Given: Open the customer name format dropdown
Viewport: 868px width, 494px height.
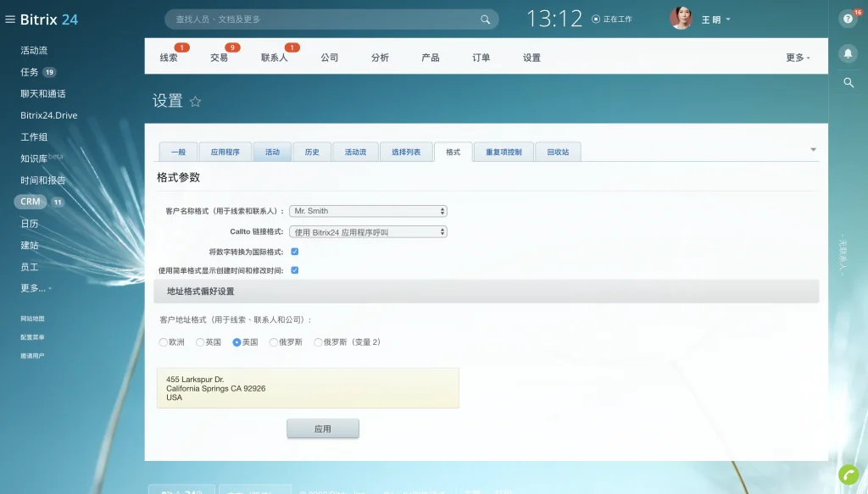Looking at the screenshot, I should click(x=368, y=211).
